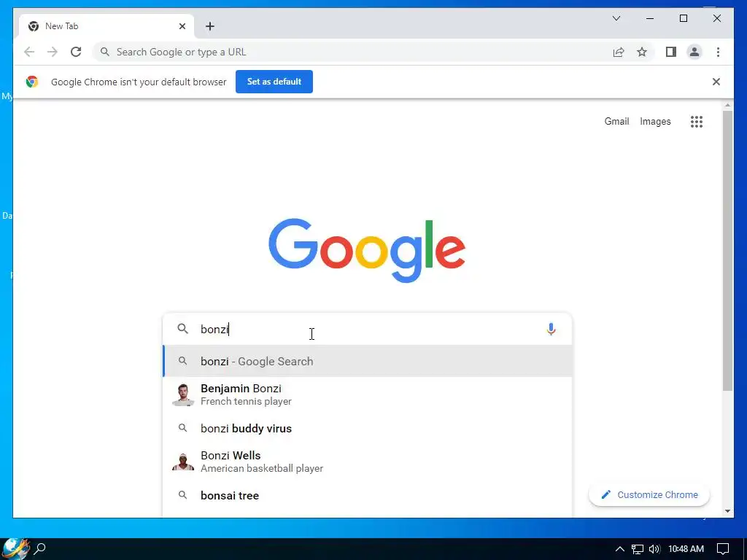Click the search icon beside 'bonsai tree'

182,495
